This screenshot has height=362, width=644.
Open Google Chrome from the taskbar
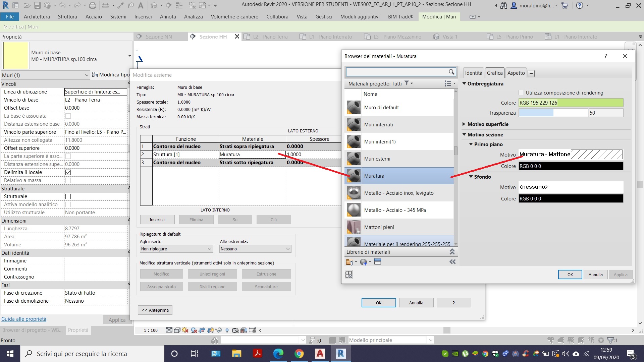(299, 354)
